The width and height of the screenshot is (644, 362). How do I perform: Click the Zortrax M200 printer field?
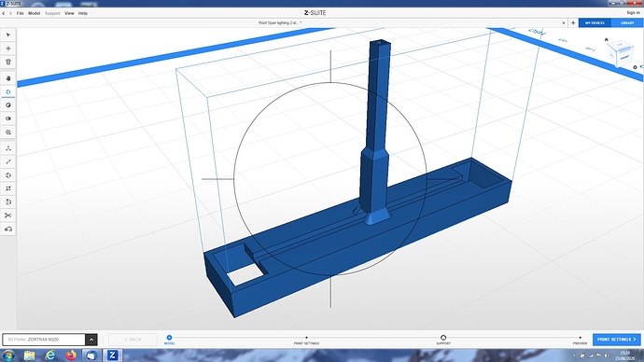point(44,340)
